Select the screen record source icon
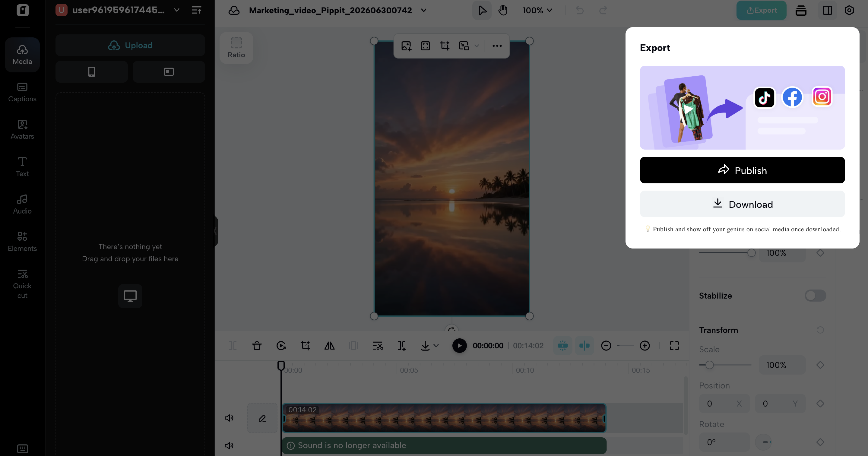868x456 pixels. (x=169, y=72)
